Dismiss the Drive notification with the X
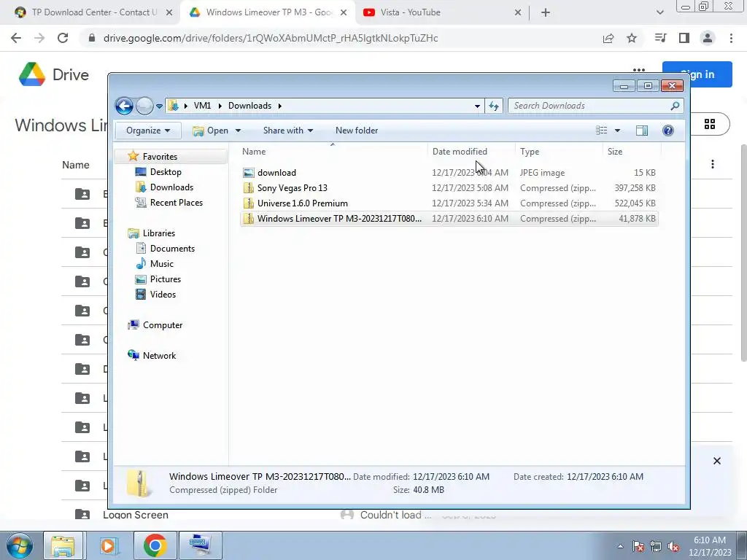This screenshot has height=560, width=747. pyautogui.click(x=716, y=461)
